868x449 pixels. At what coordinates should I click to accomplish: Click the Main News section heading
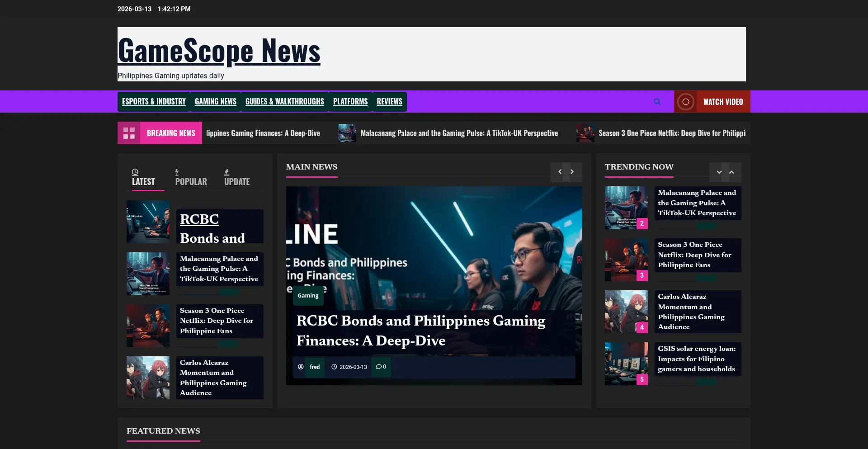point(311,167)
